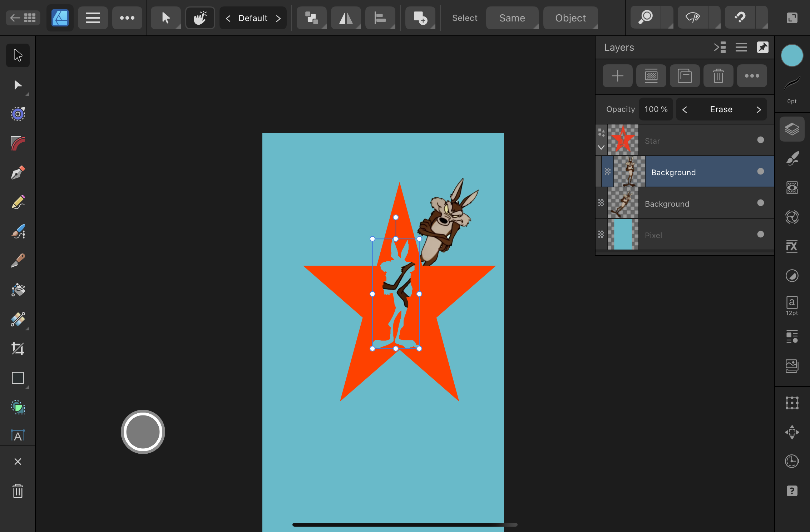Select the Node tool

[18, 85]
